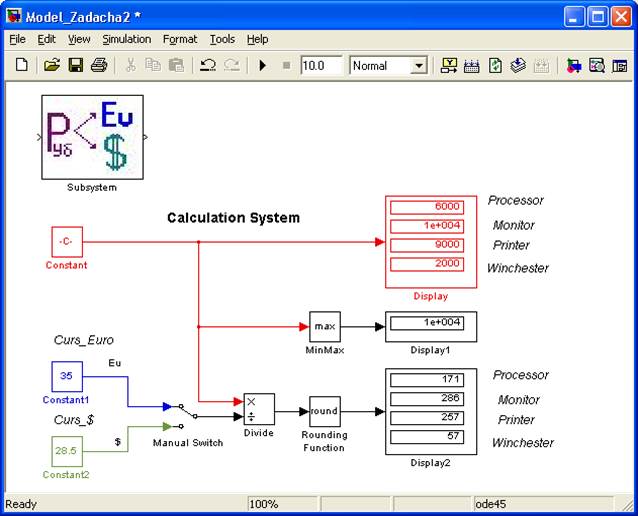Redo the last undone action
Image resolution: width=638 pixels, height=516 pixels.
[232, 65]
